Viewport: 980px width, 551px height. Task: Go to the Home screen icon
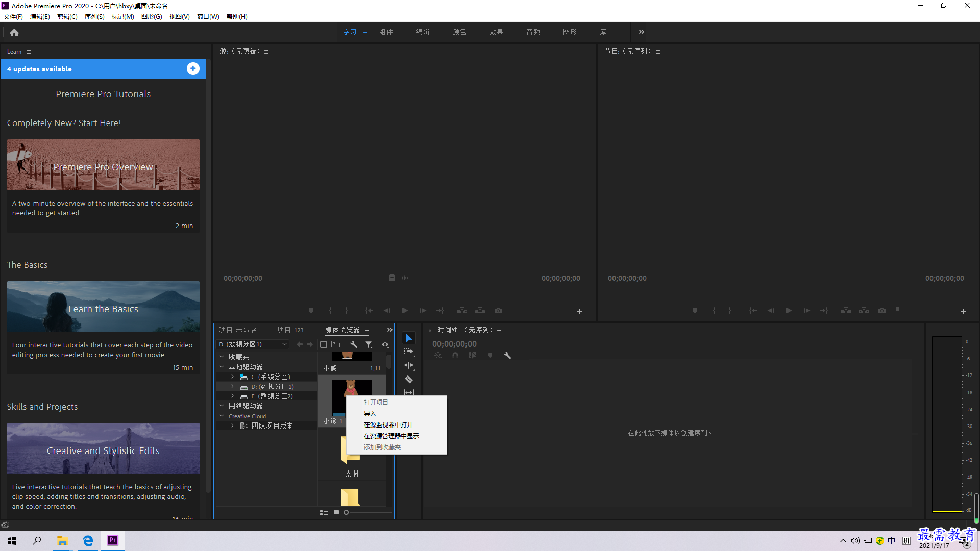14,32
